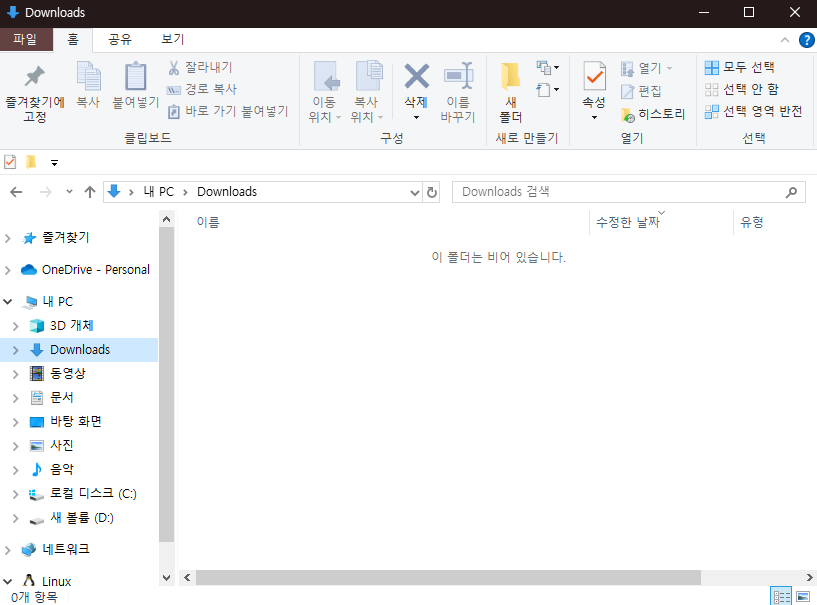This screenshot has height=605, width=817.
Task: Open the 새 항목 dropdown in 새로 만들기 group
Action: 547,68
